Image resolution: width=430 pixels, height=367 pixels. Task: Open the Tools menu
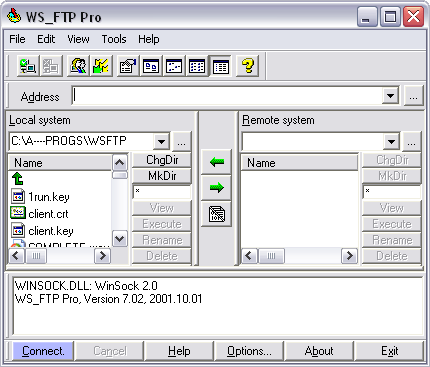(114, 39)
